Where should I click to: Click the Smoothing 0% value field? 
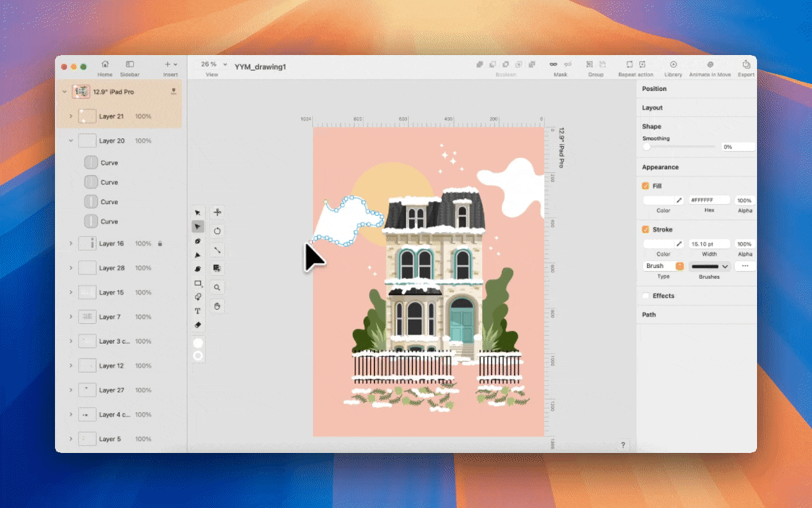(737, 147)
